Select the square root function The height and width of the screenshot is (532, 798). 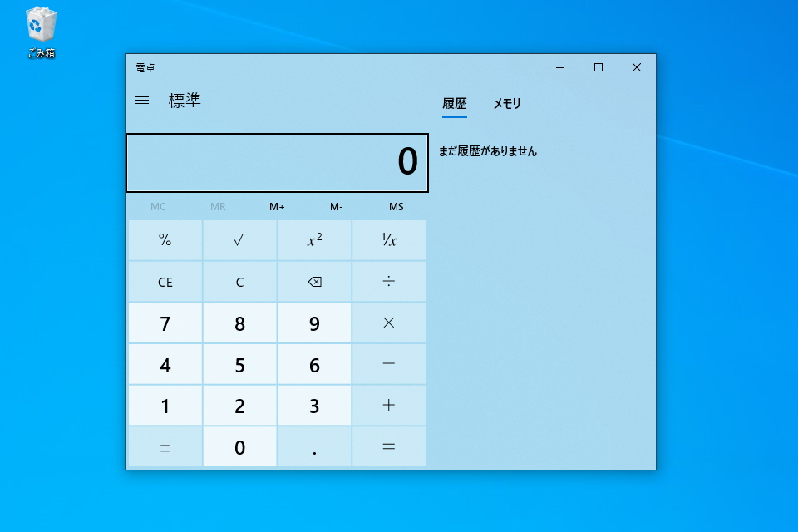[x=239, y=239]
